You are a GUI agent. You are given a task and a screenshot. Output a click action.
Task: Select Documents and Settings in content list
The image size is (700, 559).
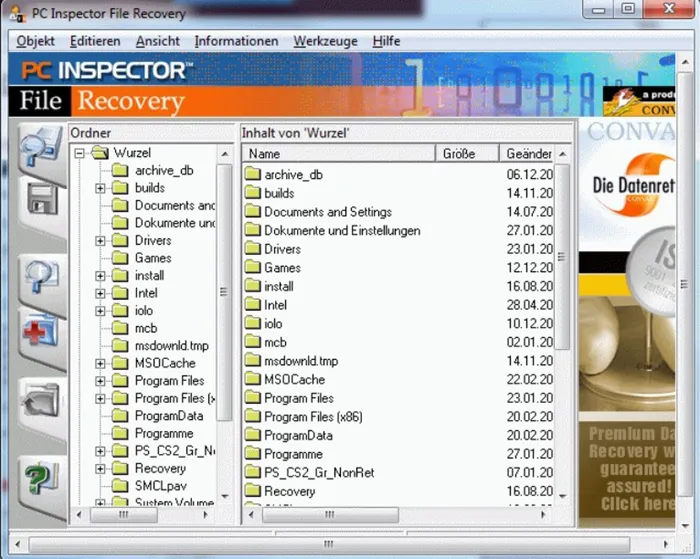pos(328,212)
